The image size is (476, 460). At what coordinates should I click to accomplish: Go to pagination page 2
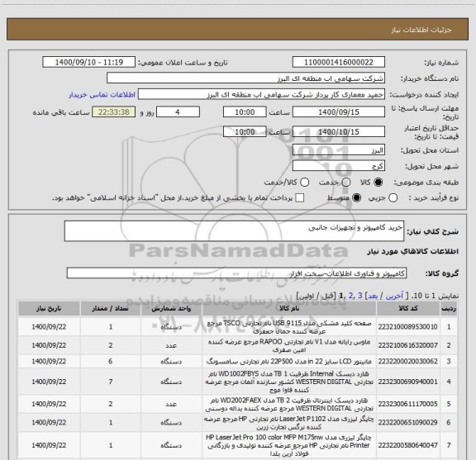coord(351,296)
